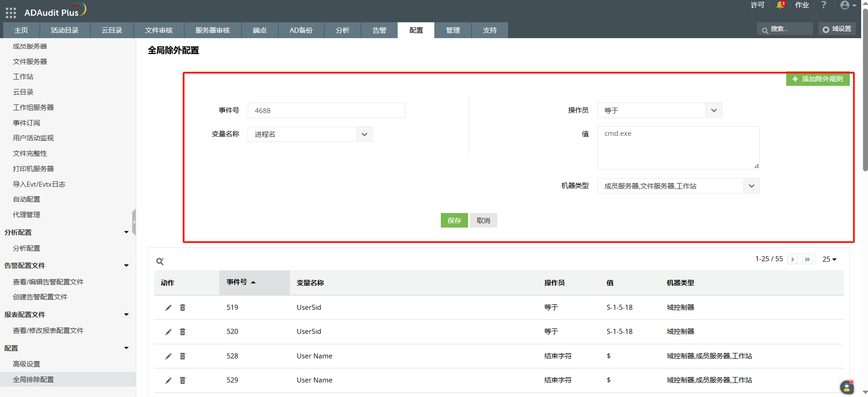Image resolution: width=868 pixels, height=397 pixels.
Task: Switch to the 管理 tab
Action: [x=453, y=30]
